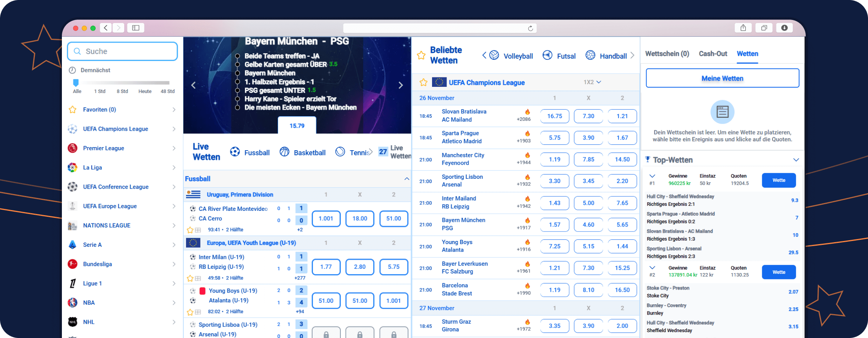868x338 pixels.
Task: Expand UEFA Champions League sidebar chevron
Action: point(174,129)
